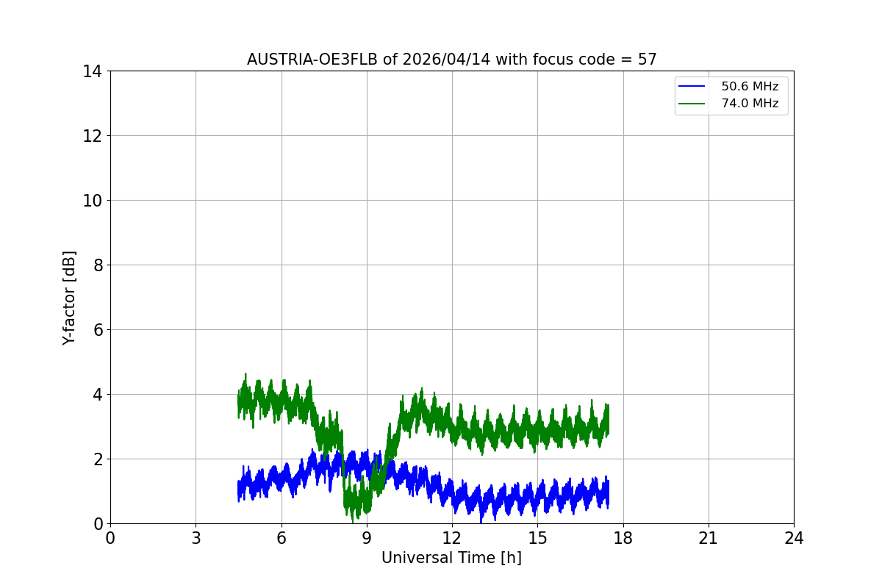This screenshot has width=882, height=588.
Task: Click the x-axis tick label '3'
Action: coord(196,538)
